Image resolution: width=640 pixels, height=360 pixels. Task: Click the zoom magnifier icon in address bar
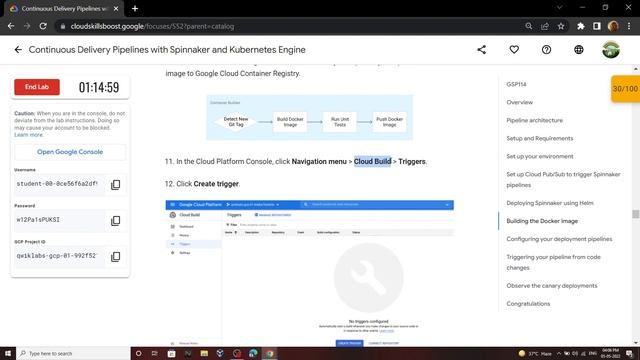[x=529, y=26]
